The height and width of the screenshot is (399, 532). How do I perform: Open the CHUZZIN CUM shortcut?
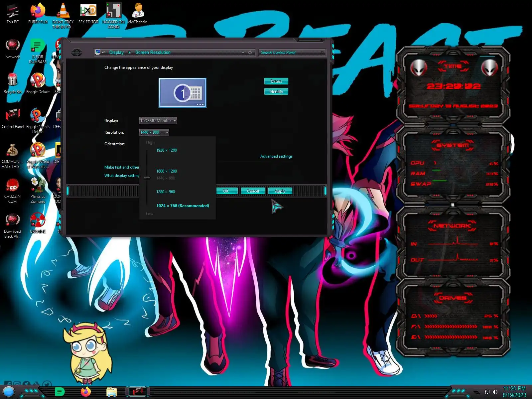click(x=13, y=191)
